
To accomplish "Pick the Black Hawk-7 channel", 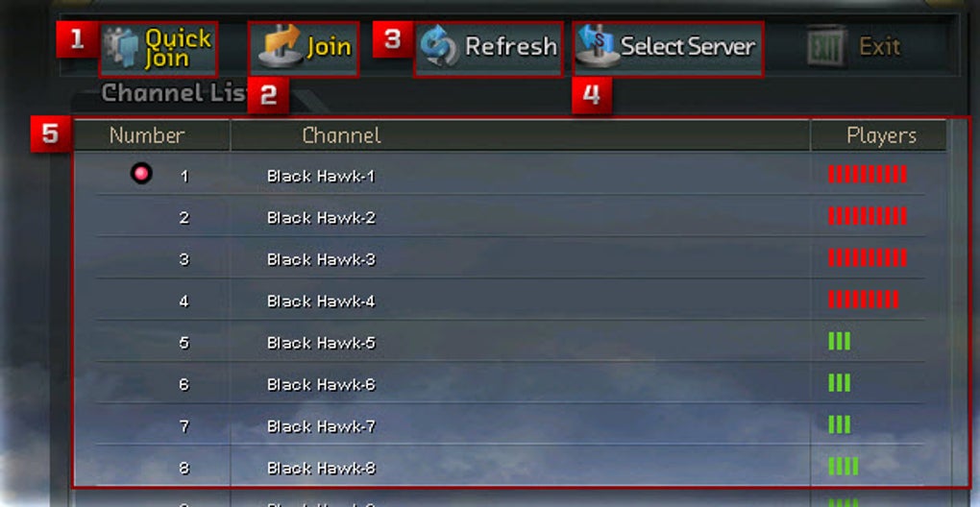I will (510, 425).
